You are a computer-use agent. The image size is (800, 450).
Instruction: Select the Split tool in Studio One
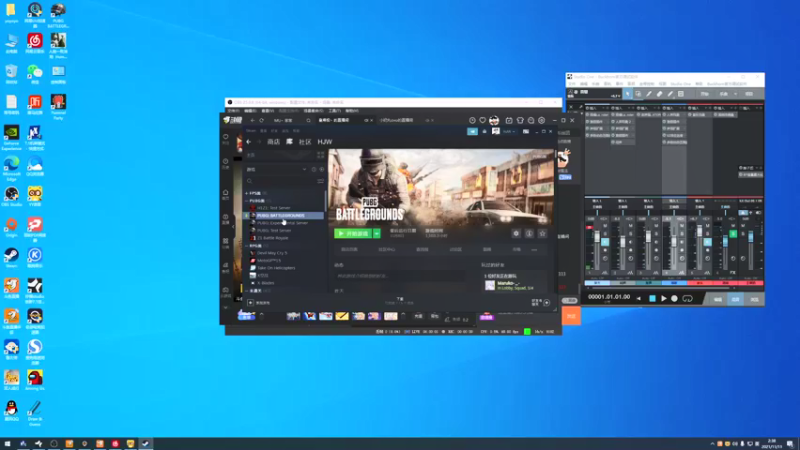tap(649, 94)
